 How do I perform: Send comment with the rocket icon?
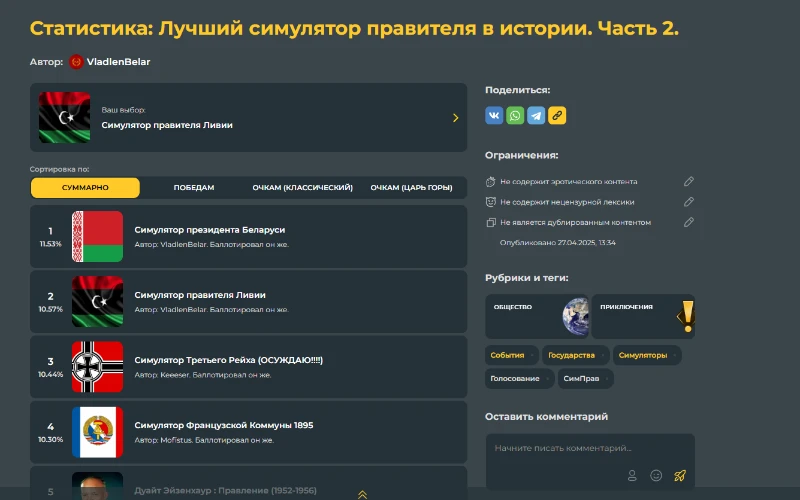tap(680, 475)
